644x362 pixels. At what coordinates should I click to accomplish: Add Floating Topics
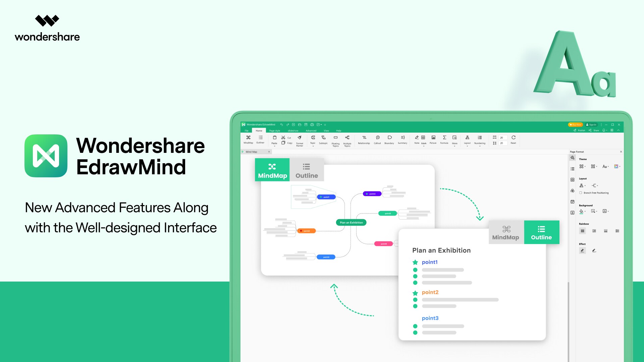pos(335,141)
